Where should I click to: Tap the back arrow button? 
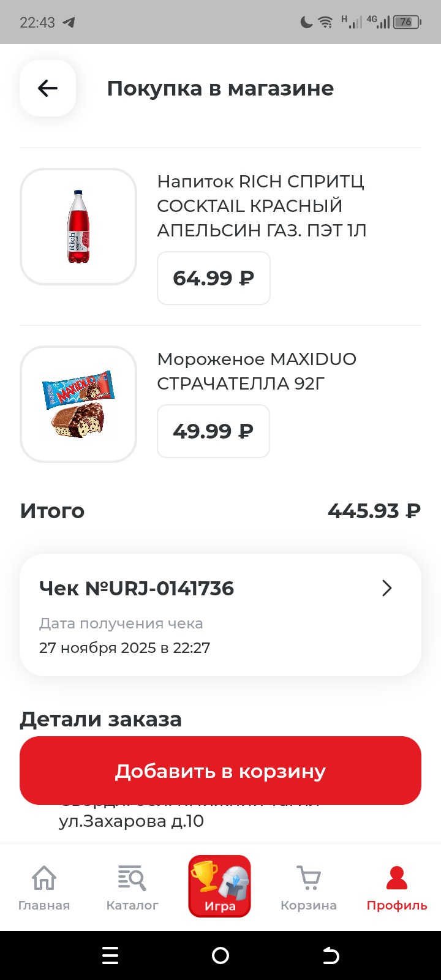(48, 88)
